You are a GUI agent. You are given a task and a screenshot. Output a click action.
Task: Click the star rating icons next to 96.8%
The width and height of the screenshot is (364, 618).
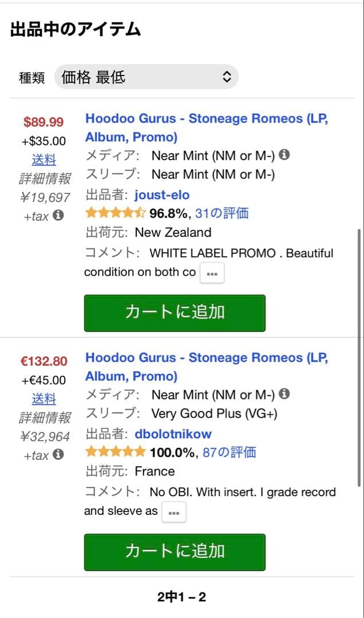pos(114,212)
